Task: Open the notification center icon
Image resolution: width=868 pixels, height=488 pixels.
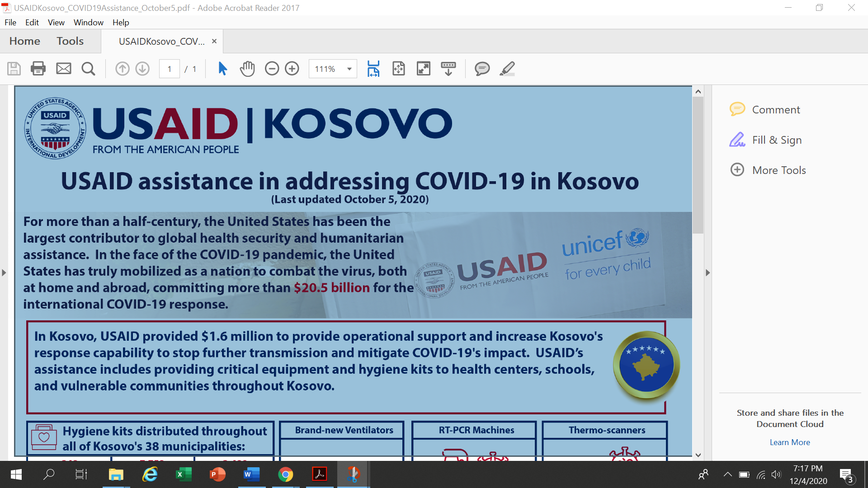Action: click(x=846, y=475)
